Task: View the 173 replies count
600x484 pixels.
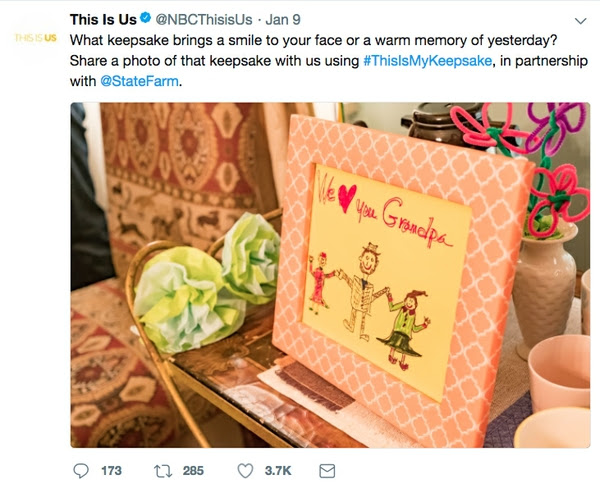Action: (x=111, y=469)
